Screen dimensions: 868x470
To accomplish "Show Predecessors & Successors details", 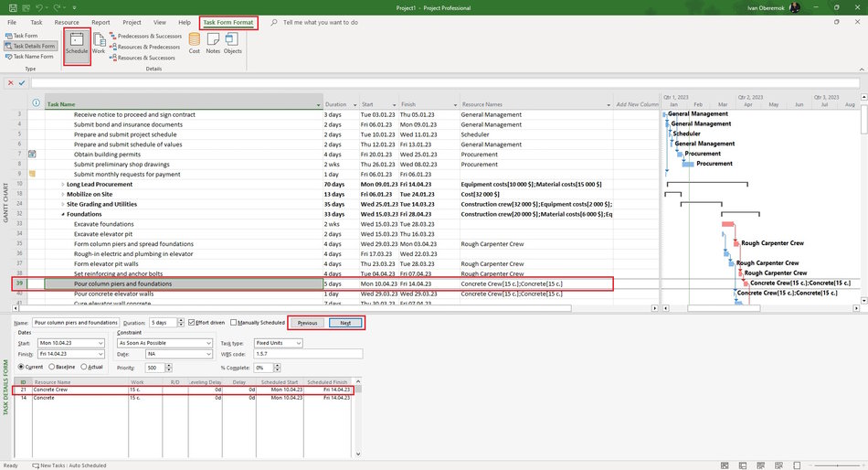I will [x=145, y=36].
